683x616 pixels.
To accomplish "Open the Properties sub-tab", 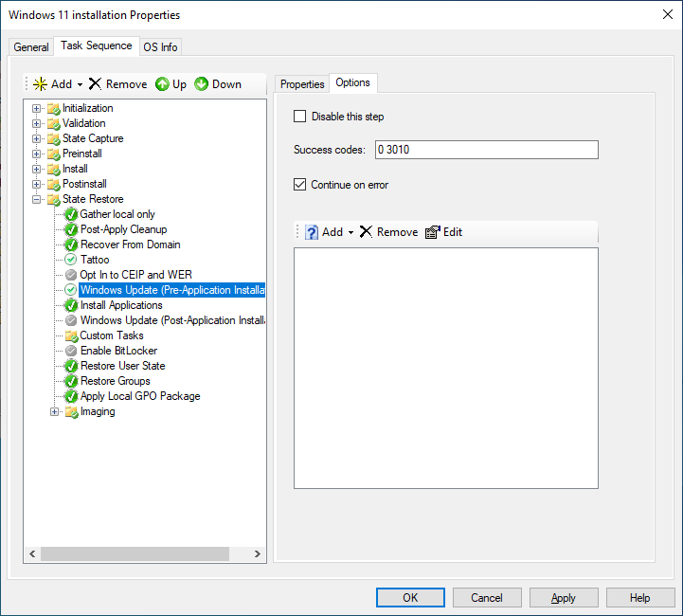I will [x=302, y=84].
